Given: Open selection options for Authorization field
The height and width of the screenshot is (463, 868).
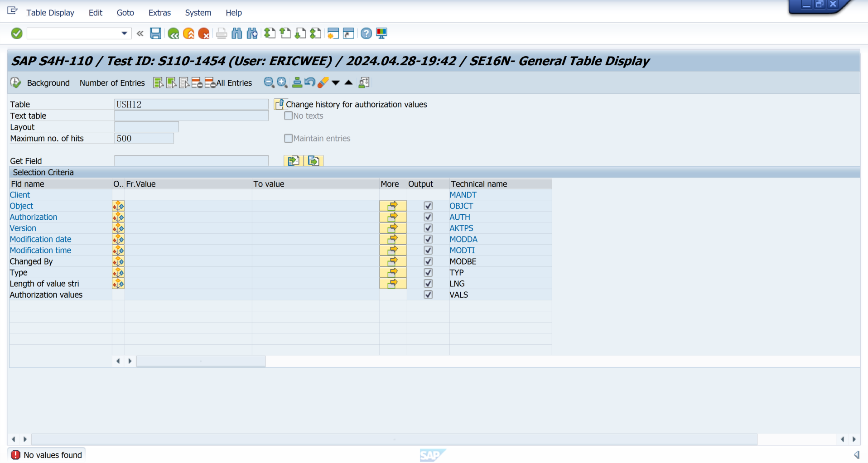Looking at the screenshot, I should pyautogui.click(x=118, y=217).
